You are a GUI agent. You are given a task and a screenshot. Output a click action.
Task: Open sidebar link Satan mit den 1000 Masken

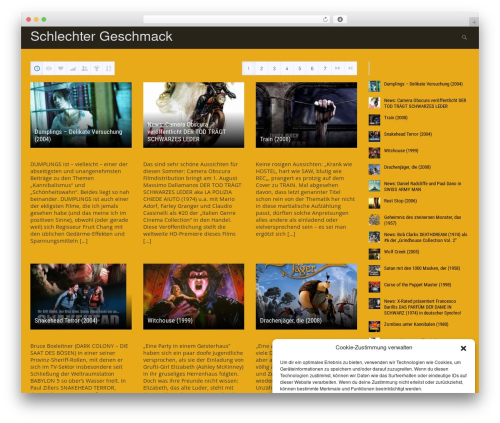pos(422,268)
